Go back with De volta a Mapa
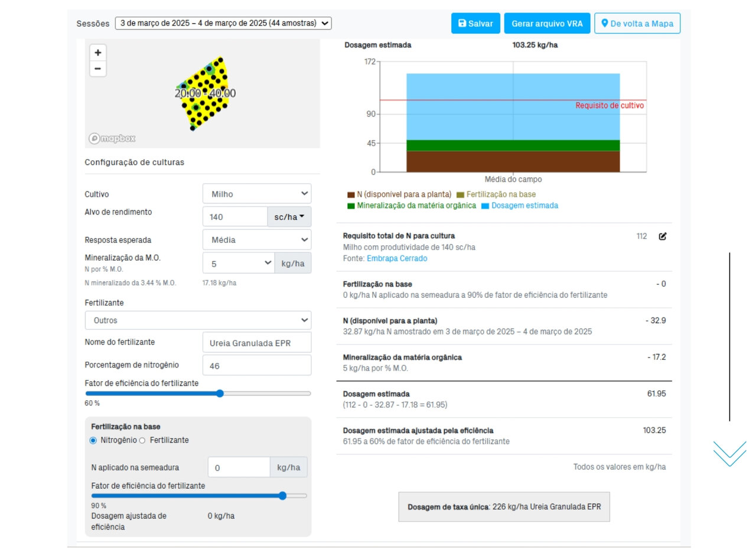 click(637, 24)
